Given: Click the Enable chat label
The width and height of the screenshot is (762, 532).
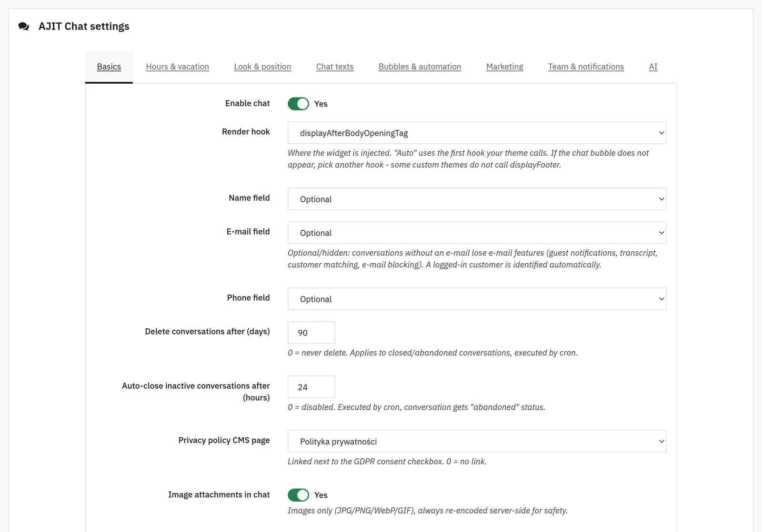Looking at the screenshot, I should point(248,103).
